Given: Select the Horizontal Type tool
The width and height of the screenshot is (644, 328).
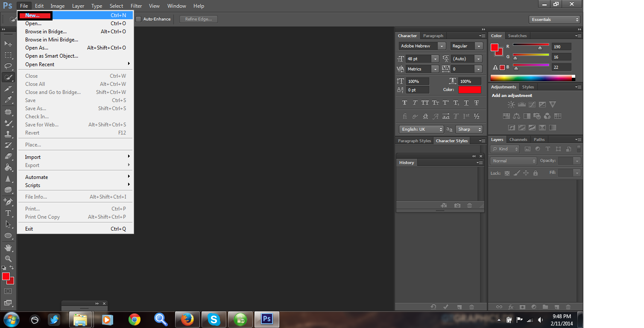Looking at the screenshot, I should 8,213.
